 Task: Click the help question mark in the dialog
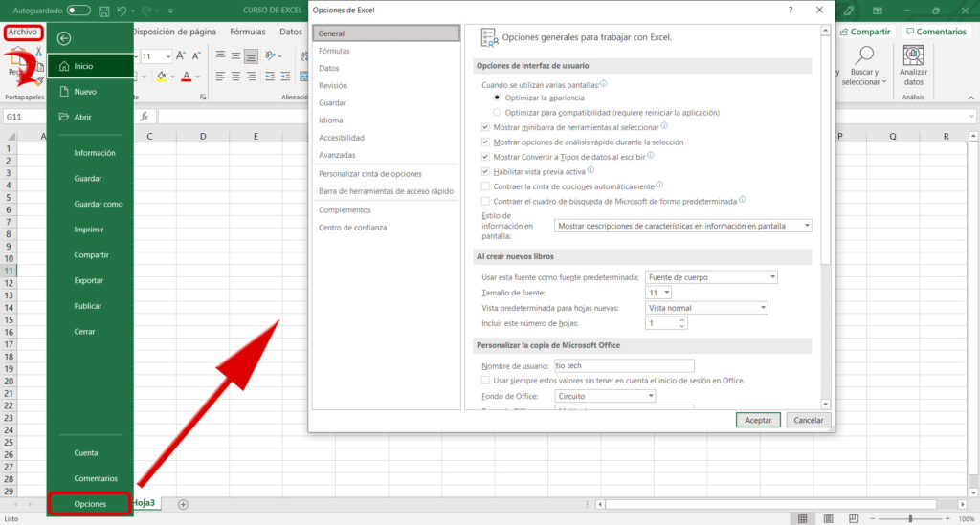(790, 10)
